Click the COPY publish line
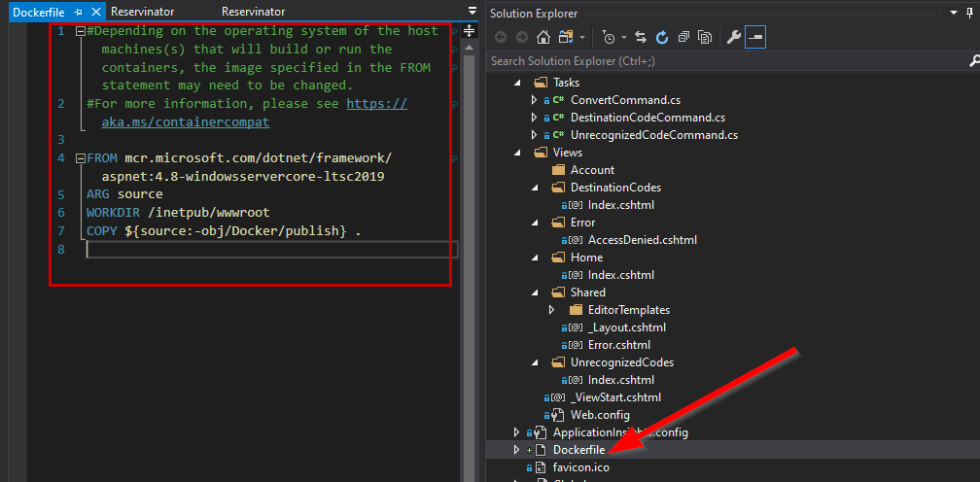Viewport: 980px width, 482px height. (224, 231)
